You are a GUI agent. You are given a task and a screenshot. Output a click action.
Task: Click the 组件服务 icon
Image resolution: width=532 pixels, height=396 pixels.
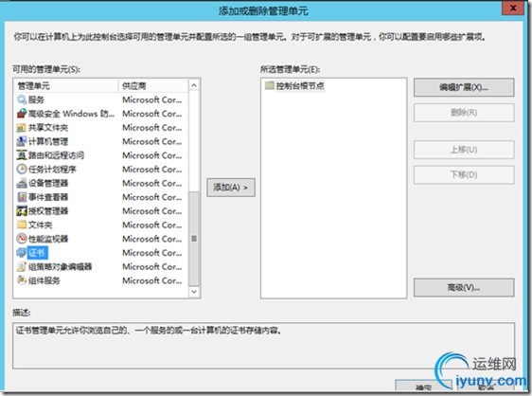pos(22,280)
